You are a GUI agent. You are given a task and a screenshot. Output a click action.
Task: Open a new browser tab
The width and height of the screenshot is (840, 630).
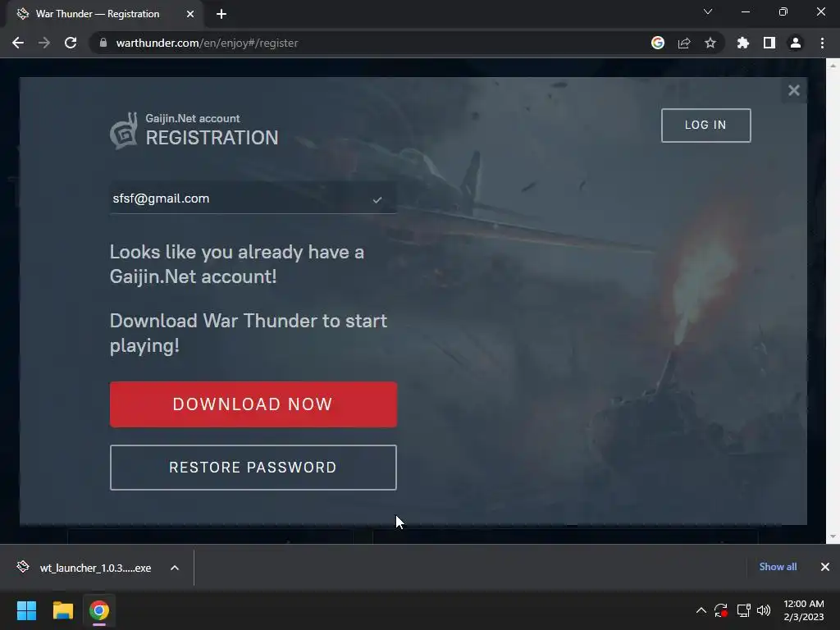pos(221,14)
